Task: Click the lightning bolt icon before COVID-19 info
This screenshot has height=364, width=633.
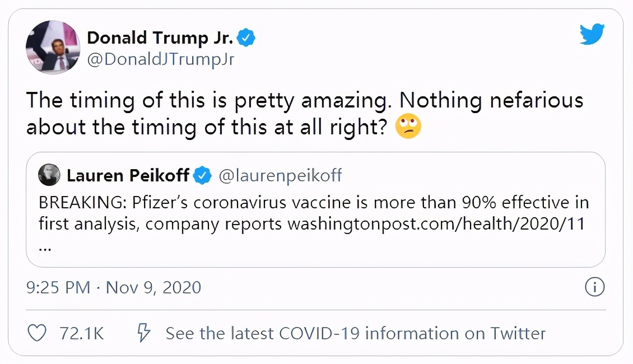Action: point(144,333)
